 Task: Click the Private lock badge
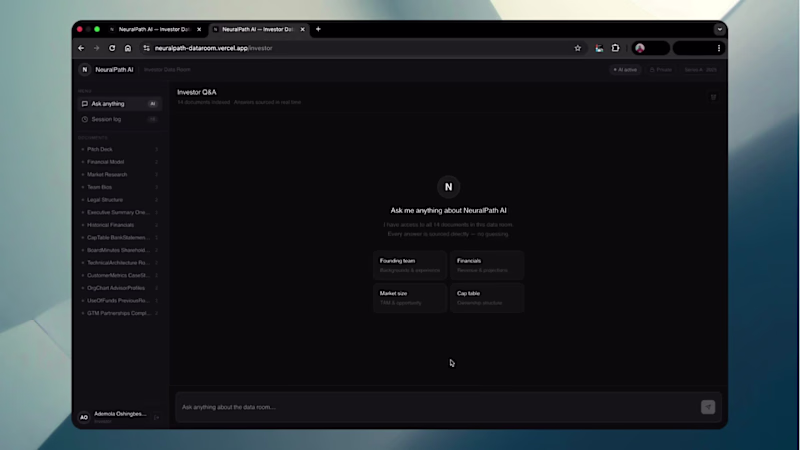[661, 69]
